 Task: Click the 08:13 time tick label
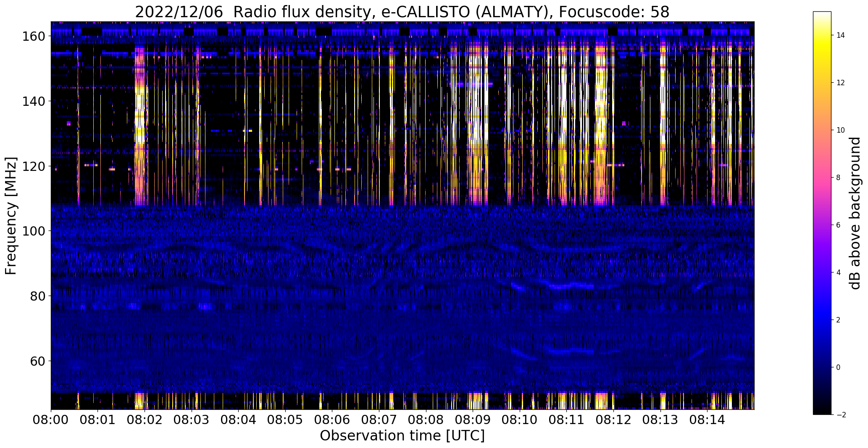coord(660,419)
